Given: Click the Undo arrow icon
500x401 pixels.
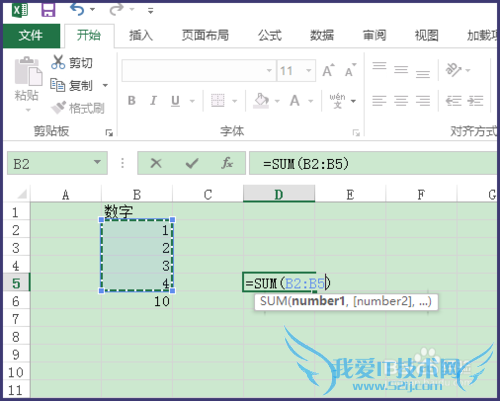Looking at the screenshot, I should [x=77, y=9].
